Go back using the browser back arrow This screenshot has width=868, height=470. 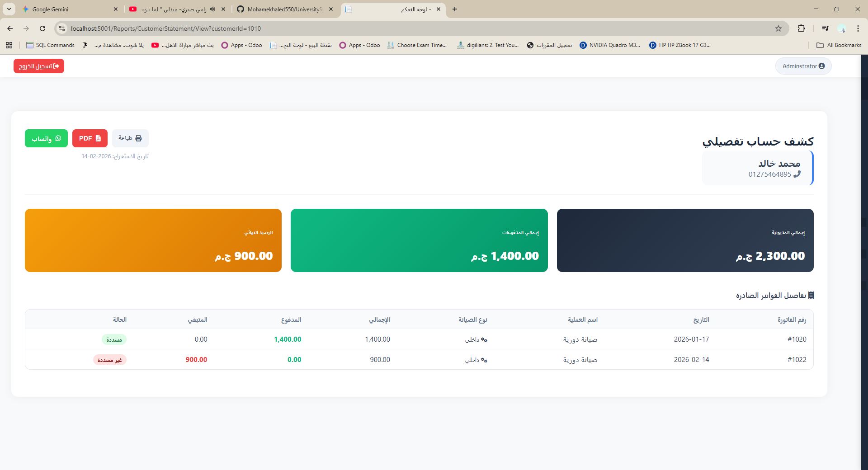[10, 28]
